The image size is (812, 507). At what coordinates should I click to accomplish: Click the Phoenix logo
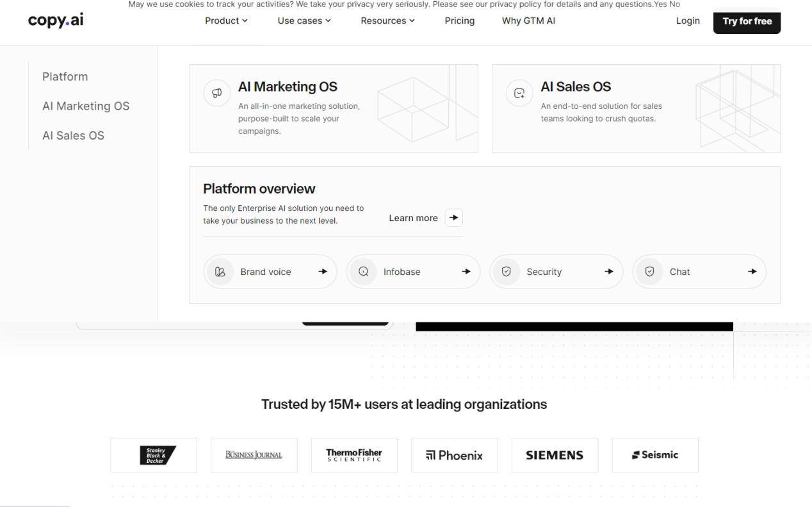coord(455,455)
